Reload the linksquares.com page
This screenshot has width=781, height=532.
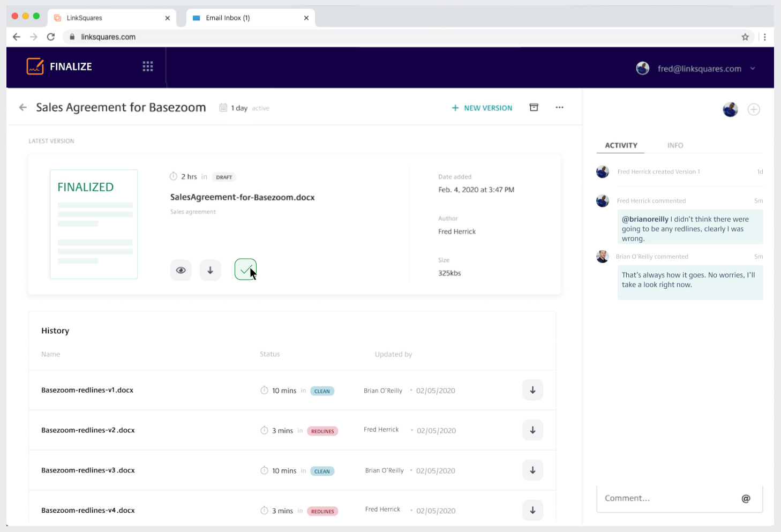[51, 37]
